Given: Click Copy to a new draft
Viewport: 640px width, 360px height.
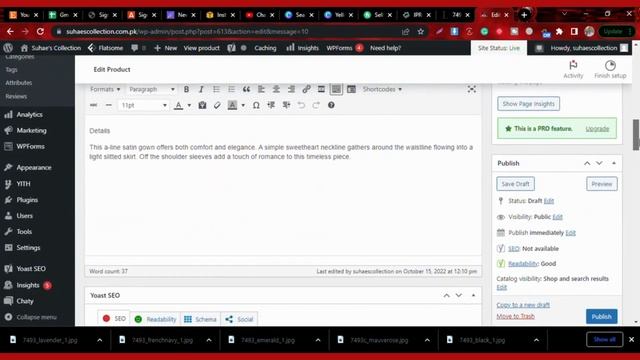Looking at the screenshot, I should tap(523, 305).
